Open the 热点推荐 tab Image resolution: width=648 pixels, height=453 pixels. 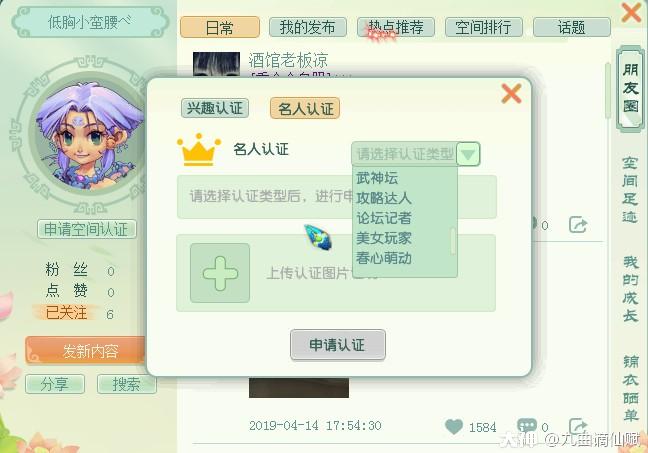tap(395, 27)
